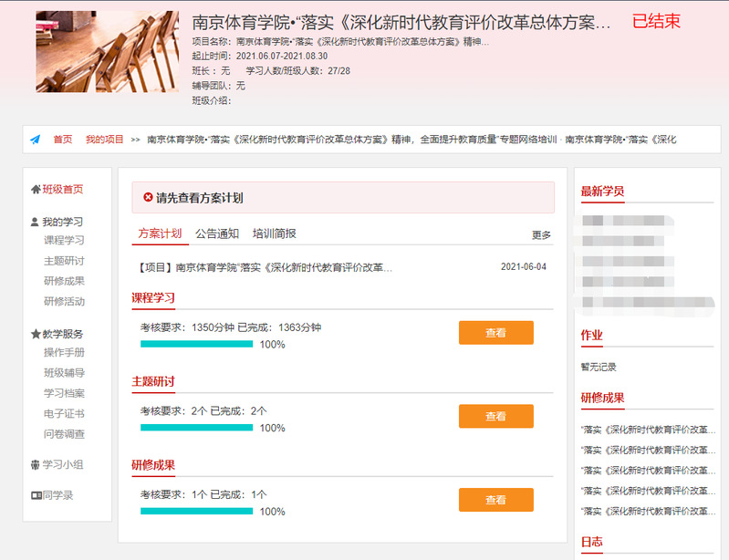Screen dimensions: 729x560
Task: Switch to the 培训简报 tab
Action: coord(275,233)
